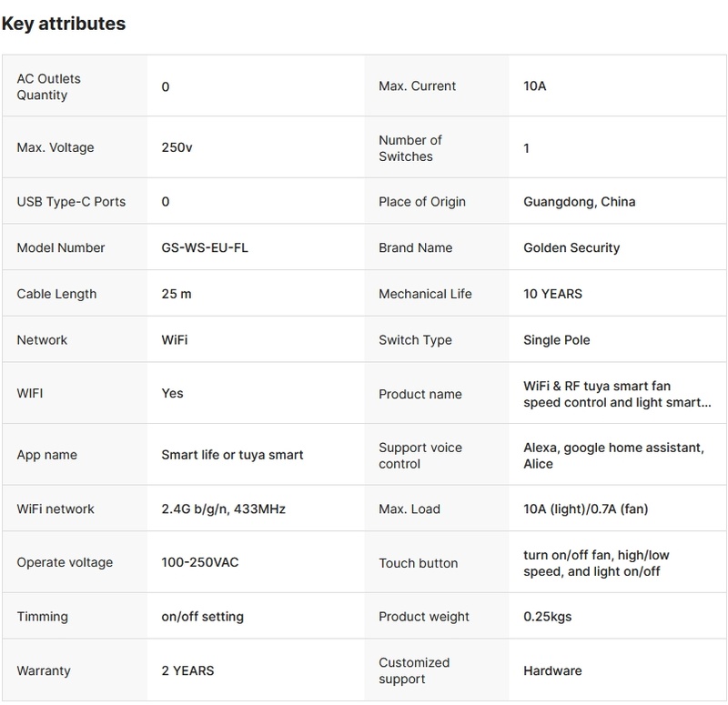The height and width of the screenshot is (705, 728).
Task: Select the Max. Voltage 250v value
Action: pyautogui.click(x=177, y=147)
